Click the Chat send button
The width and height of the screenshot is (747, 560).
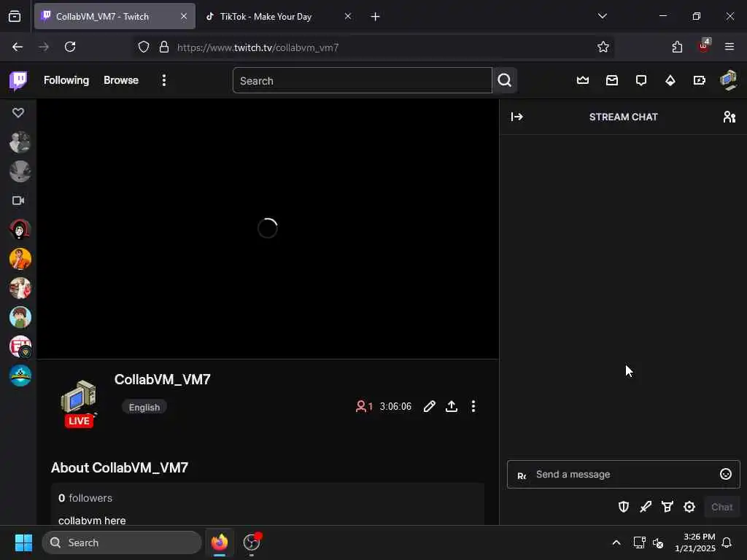721,507
